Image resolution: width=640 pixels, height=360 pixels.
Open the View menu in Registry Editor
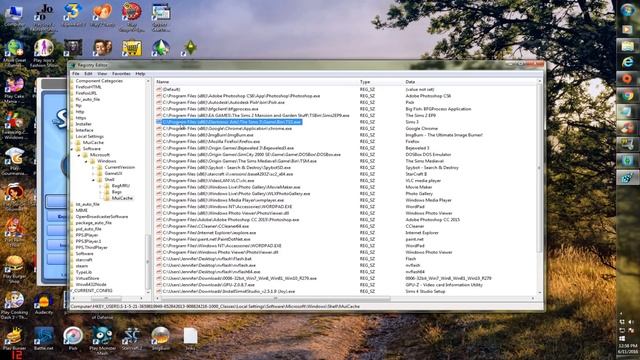102,74
